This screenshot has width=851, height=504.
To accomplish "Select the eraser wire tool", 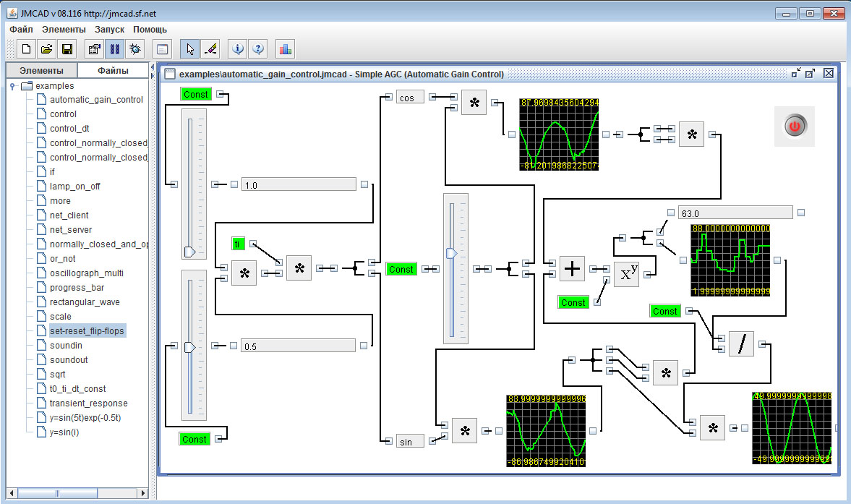I will coord(210,49).
